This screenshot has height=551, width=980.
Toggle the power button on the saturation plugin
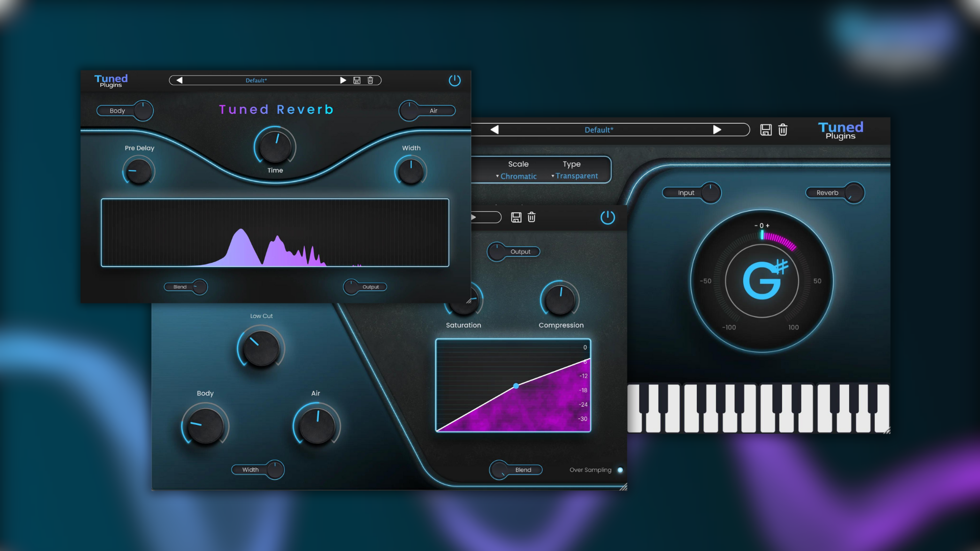607,217
